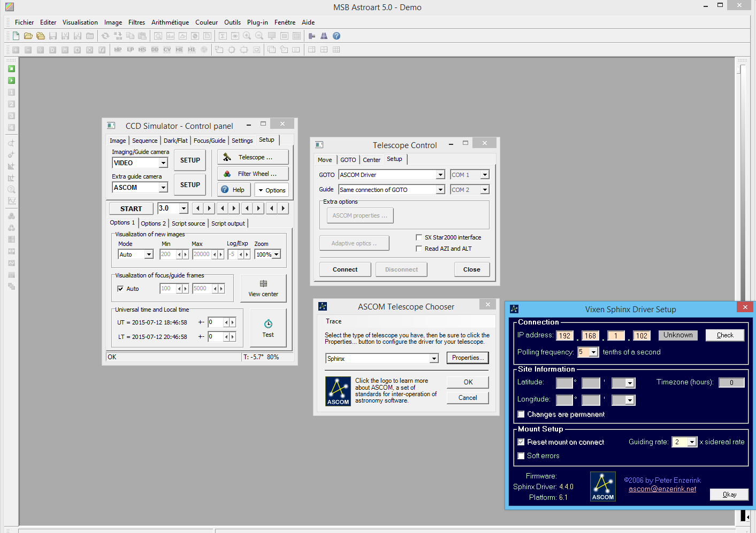Image resolution: width=756 pixels, height=533 pixels.
Task: Switch to Script source tab
Action: (x=188, y=223)
